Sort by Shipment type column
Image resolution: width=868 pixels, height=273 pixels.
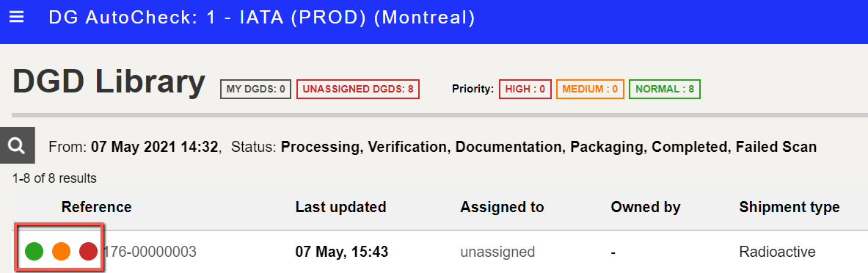click(x=789, y=208)
